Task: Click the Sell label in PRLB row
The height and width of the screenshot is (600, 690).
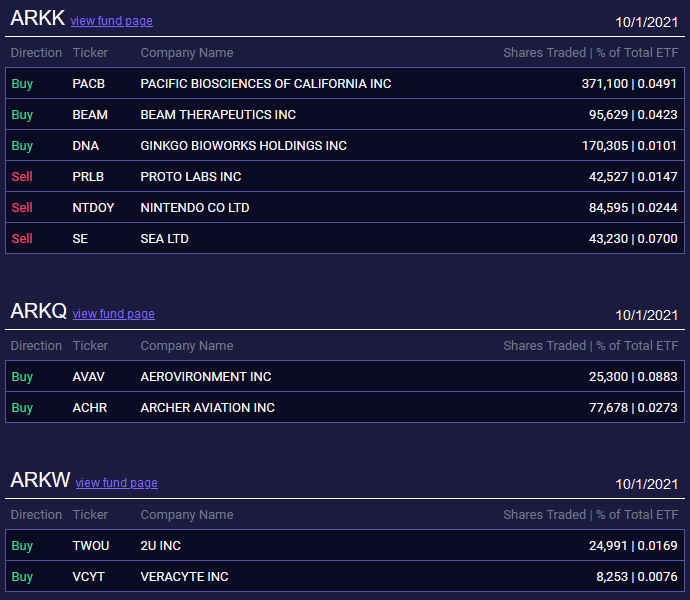Action: point(22,177)
